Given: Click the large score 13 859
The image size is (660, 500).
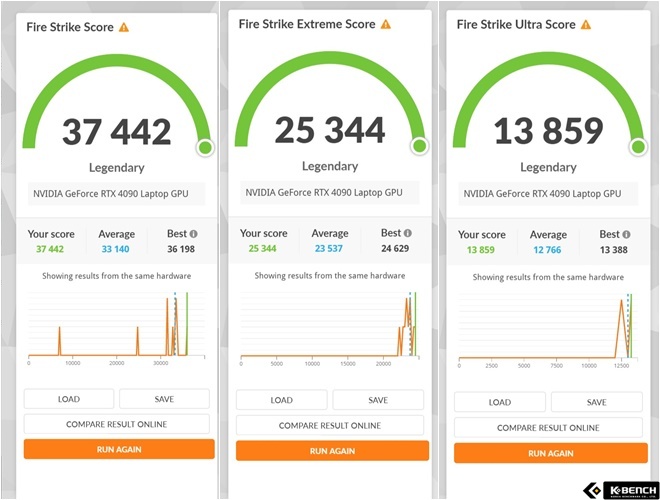Looking at the screenshot, I should pyautogui.click(x=548, y=131).
